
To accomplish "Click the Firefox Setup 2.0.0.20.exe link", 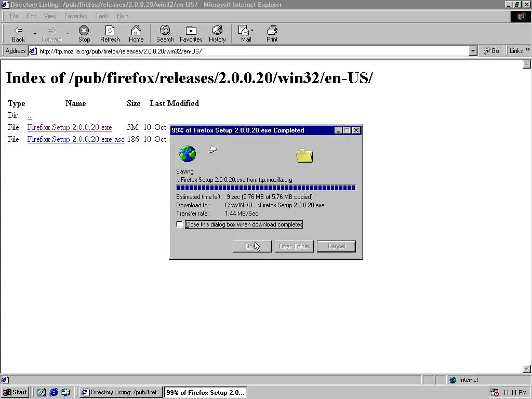I will [70, 127].
